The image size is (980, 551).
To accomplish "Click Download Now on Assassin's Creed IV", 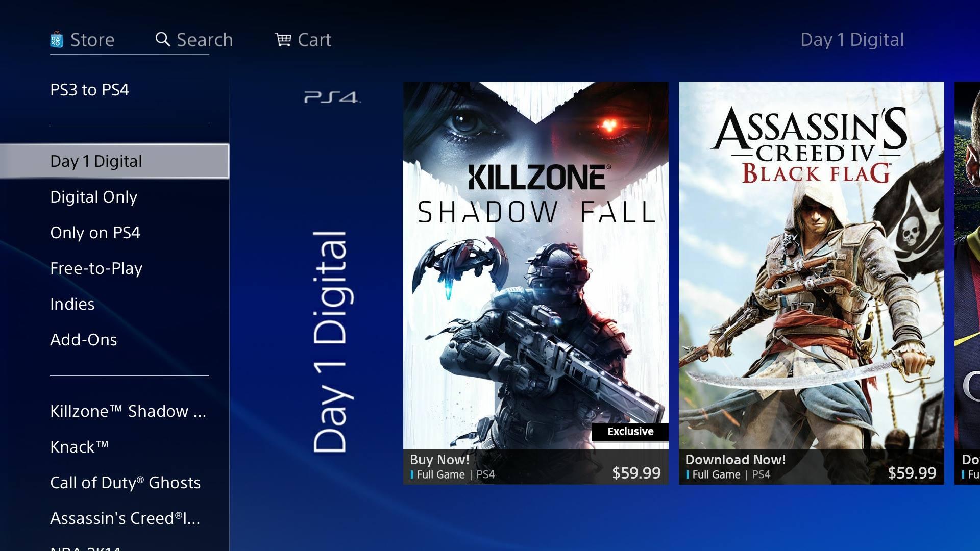I will 736,459.
